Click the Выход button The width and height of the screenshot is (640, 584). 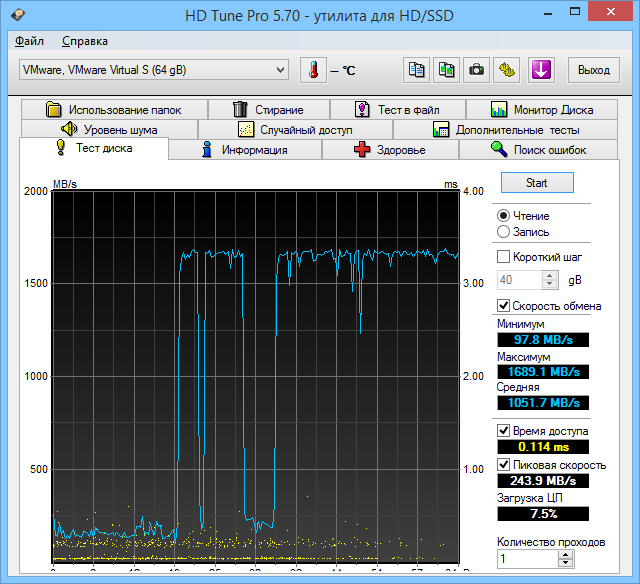593,70
